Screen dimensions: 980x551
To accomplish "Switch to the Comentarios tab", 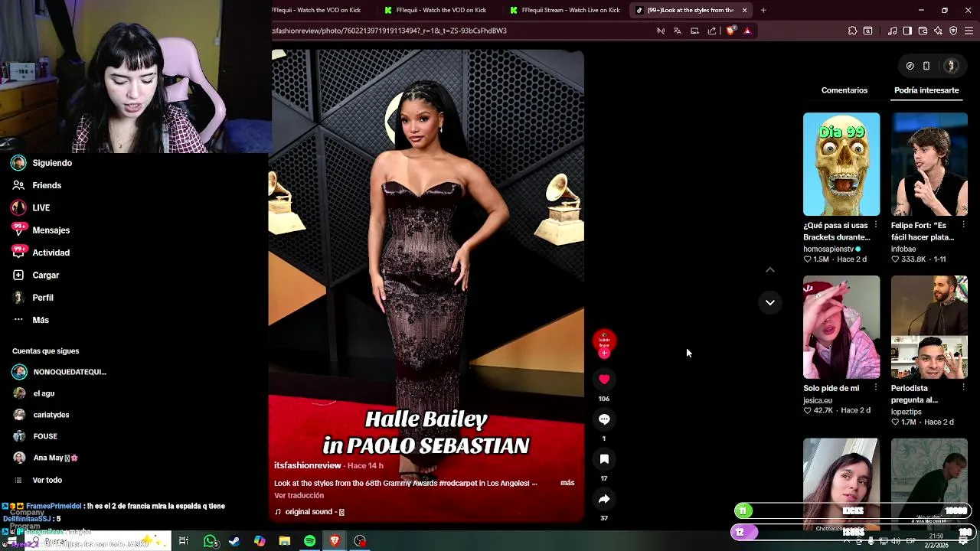I will pos(844,90).
